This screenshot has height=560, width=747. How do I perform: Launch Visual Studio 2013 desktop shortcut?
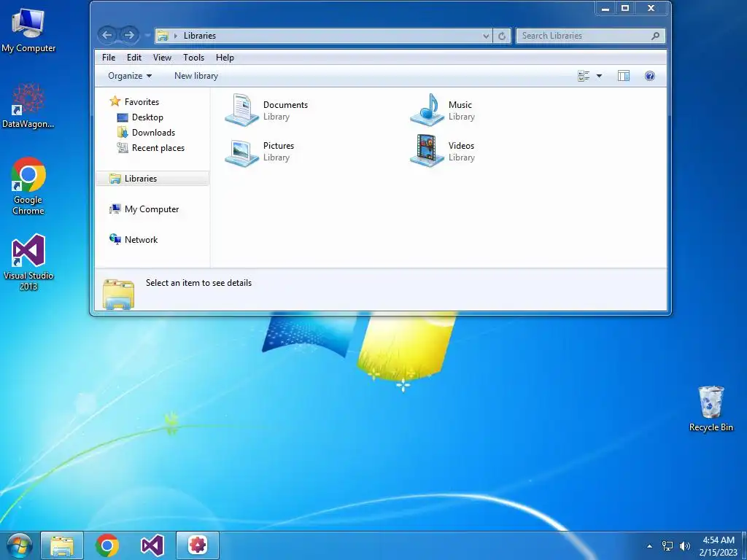[x=28, y=262]
